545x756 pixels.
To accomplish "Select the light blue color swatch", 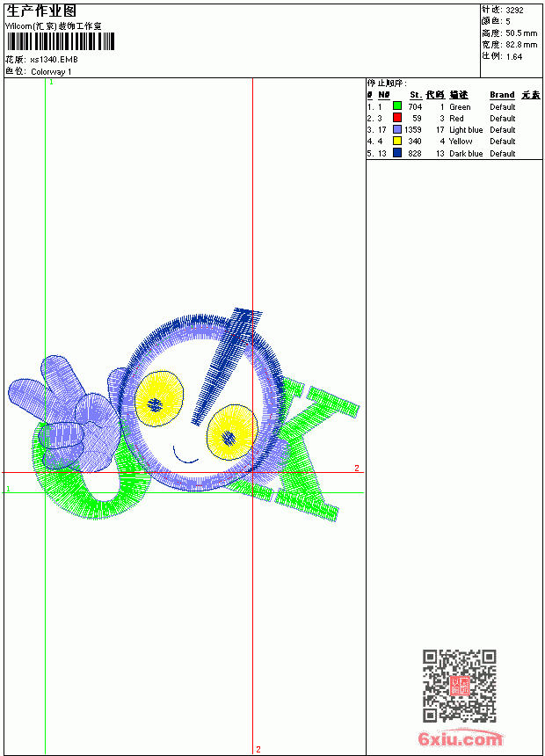I will [397, 129].
